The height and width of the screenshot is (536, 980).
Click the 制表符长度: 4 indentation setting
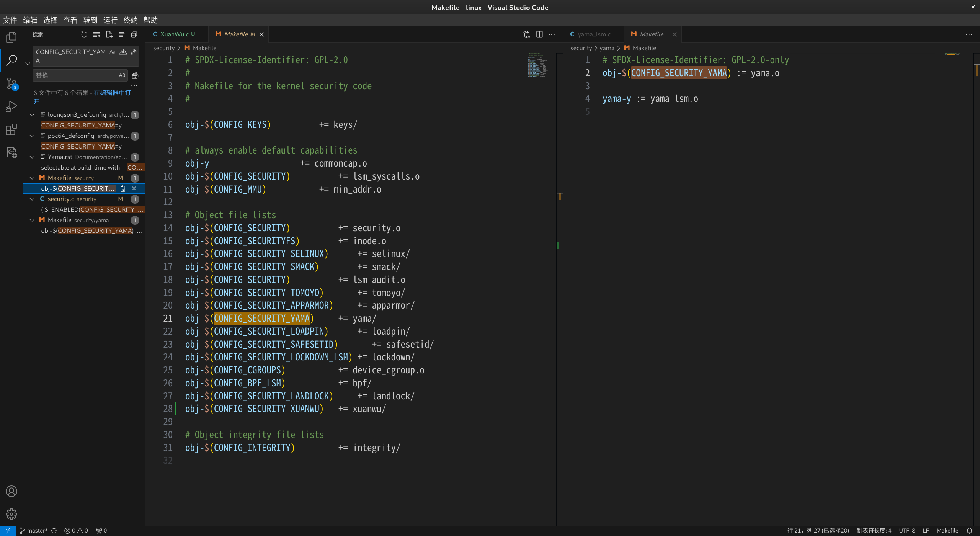(x=874, y=531)
